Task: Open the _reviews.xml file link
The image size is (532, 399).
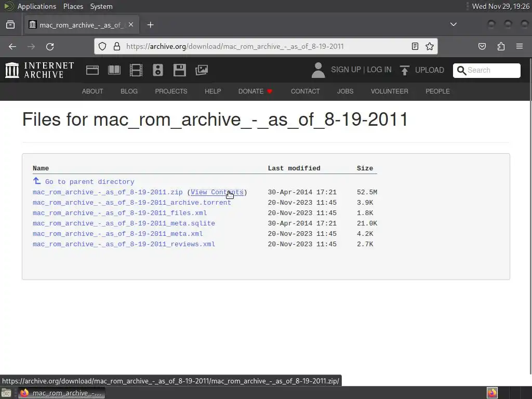Action: [124, 244]
